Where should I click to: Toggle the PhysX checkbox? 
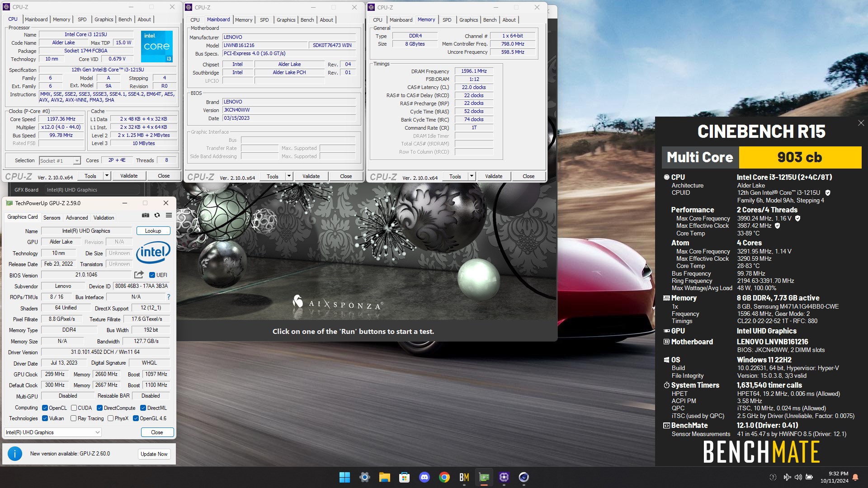[111, 418]
